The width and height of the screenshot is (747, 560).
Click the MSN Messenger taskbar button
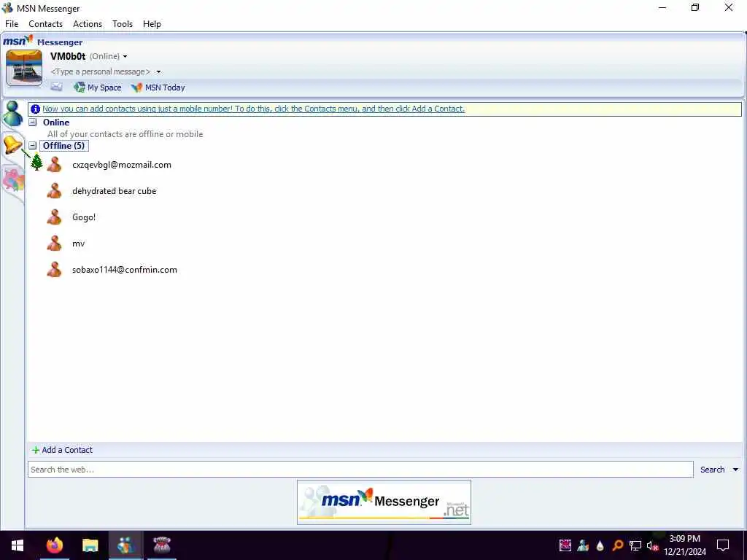tap(125, 545)
